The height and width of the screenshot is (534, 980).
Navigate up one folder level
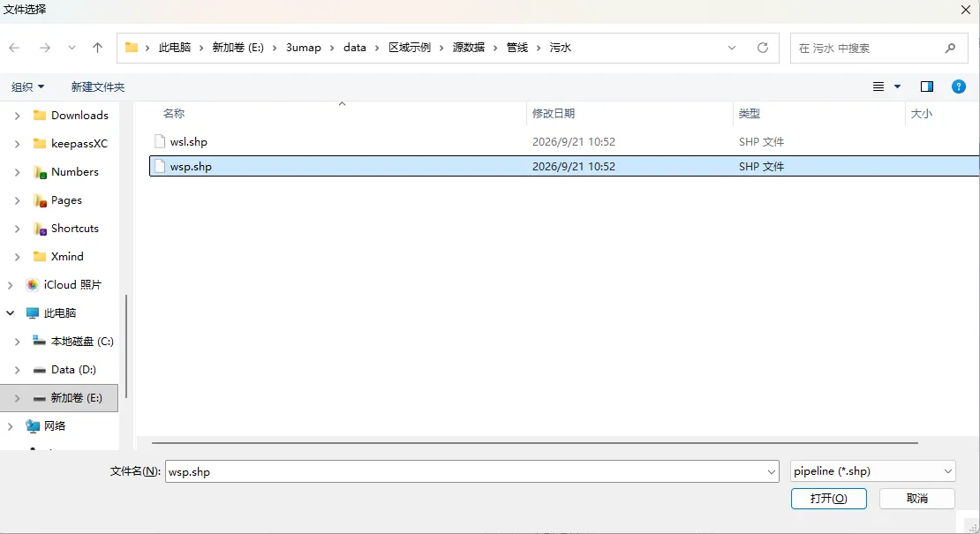[97, 48]
